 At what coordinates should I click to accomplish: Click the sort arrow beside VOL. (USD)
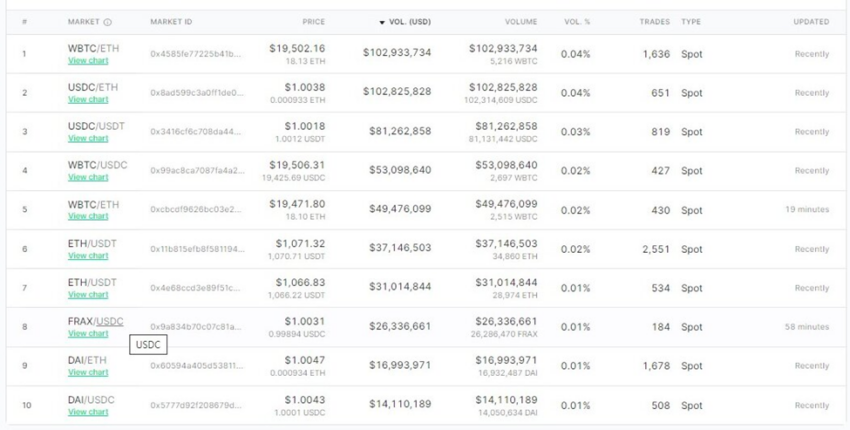381,22
